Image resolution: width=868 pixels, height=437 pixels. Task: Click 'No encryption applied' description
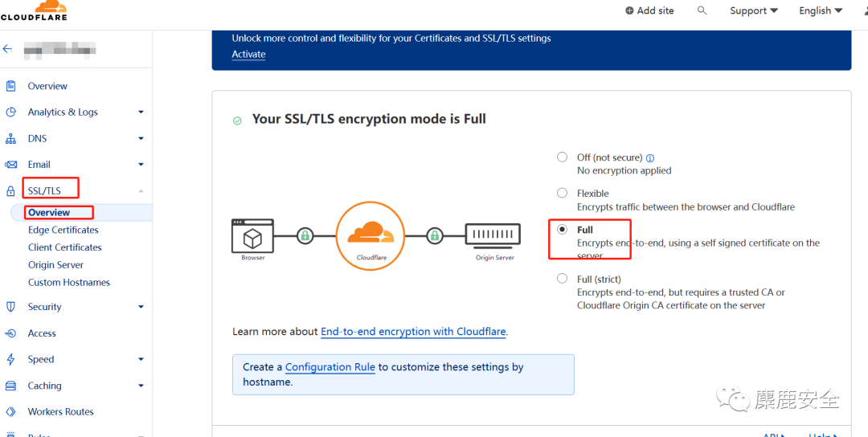coord(624,171)
